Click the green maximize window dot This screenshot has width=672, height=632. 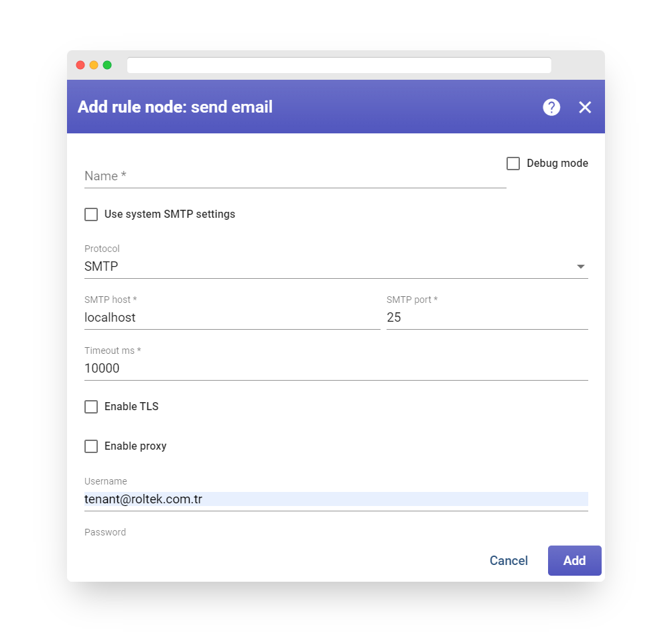coord(107,65)
